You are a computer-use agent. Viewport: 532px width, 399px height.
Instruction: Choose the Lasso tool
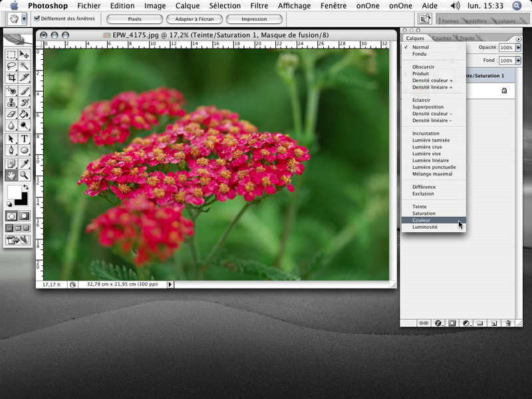11,66
